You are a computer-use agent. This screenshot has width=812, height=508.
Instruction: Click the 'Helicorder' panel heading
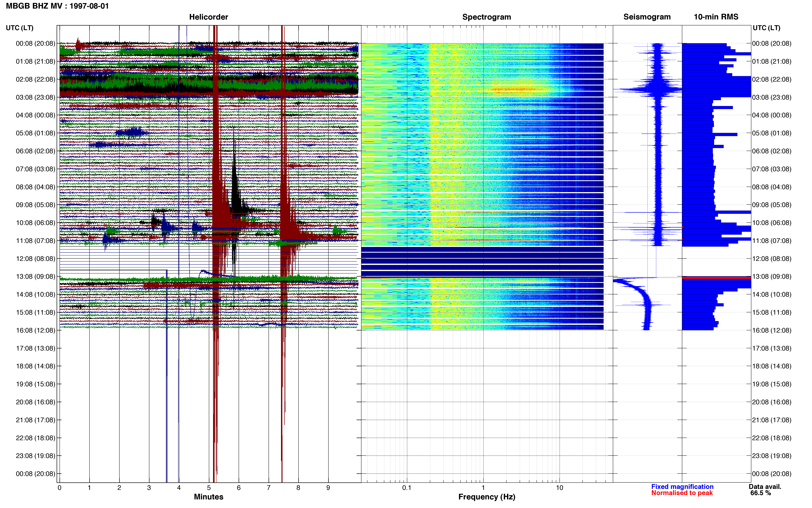209,17
